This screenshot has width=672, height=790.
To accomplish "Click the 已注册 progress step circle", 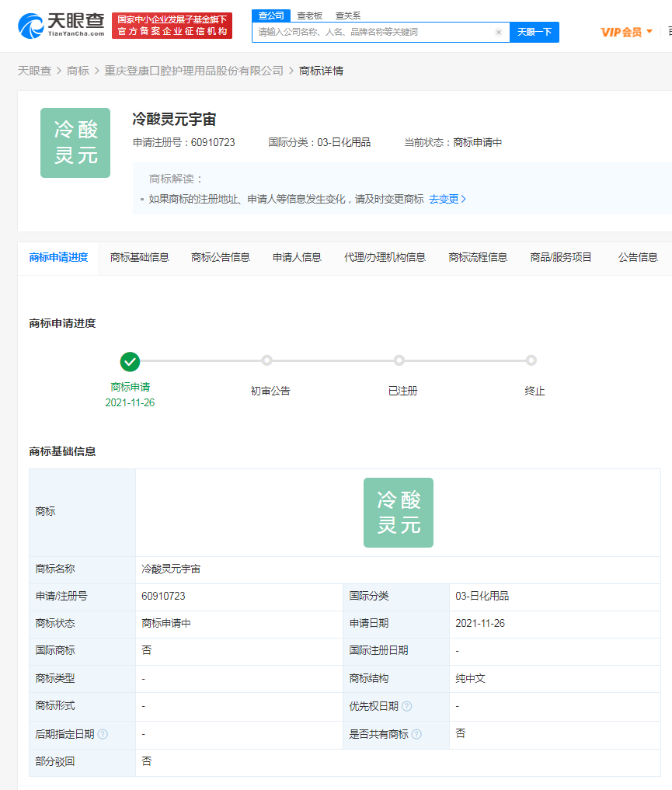I will (399, 360).
